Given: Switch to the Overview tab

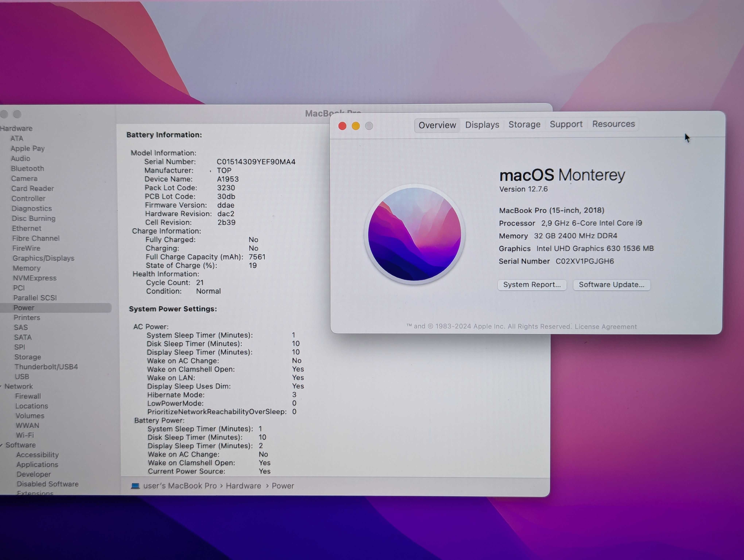Looking at the screenshot, I should pos(437,125).
